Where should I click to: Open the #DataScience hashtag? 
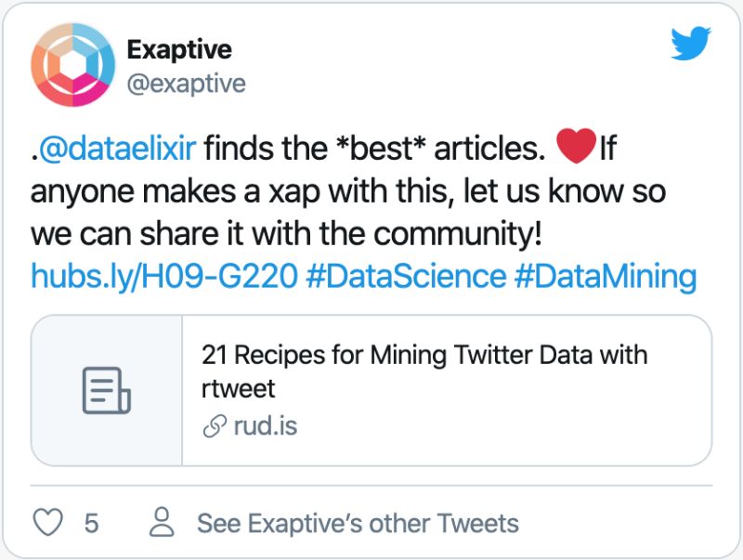click(404, 276)
